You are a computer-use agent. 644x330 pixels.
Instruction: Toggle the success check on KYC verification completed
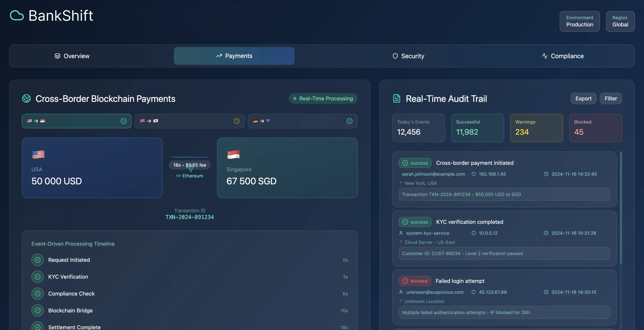pyautogui.click(x=405, y=222)
